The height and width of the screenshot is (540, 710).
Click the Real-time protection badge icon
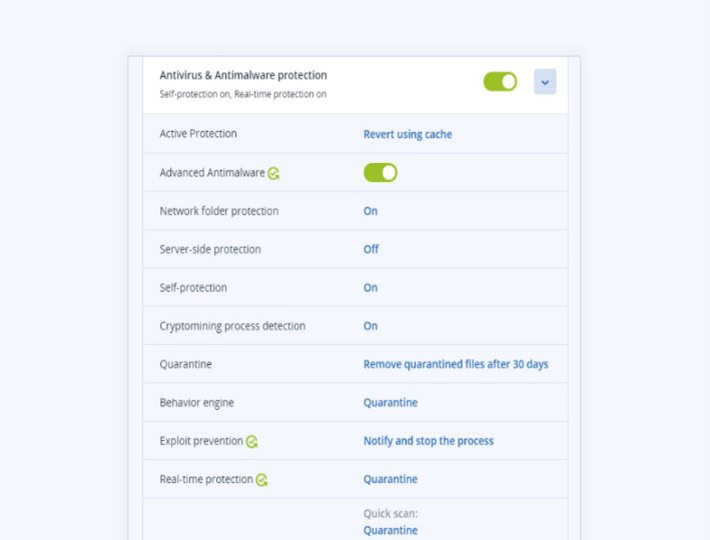pyautogui.click(x=262, y=480)
